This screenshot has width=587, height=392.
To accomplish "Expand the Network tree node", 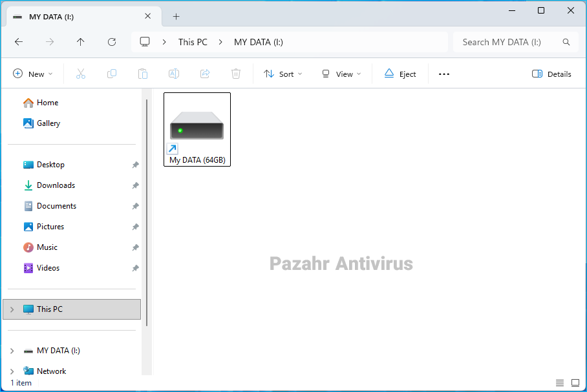I will point(12,371).
